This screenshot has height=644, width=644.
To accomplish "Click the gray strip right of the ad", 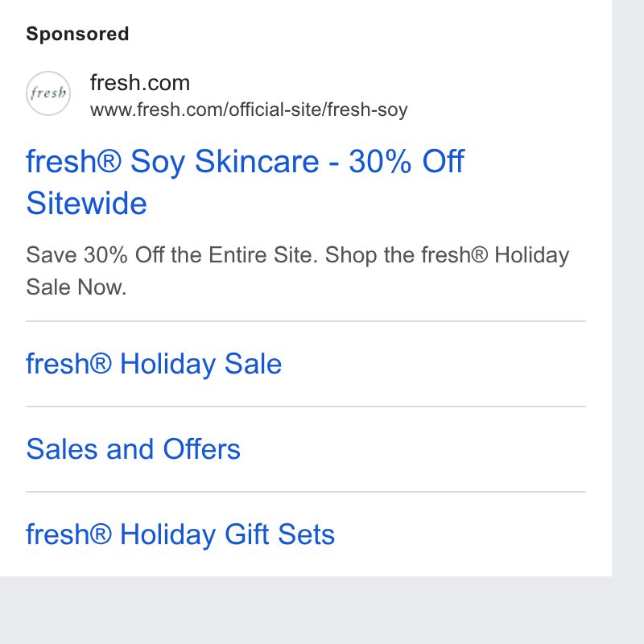I will coord(628,287).
